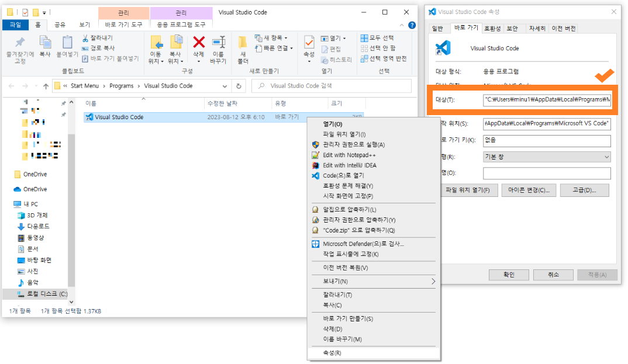Click the Advanced (고급) button

click(x=584, y=190)
